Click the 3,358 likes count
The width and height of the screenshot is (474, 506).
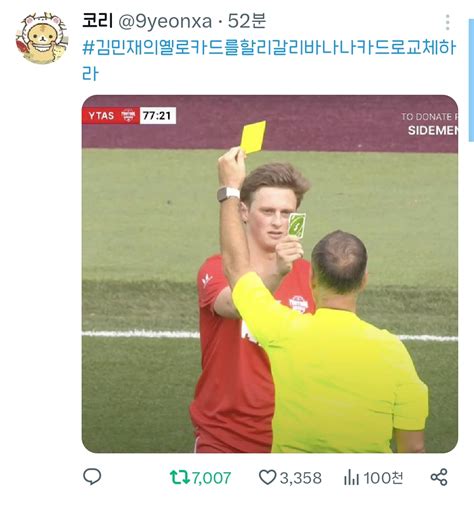pyautogui.click(x=301, y=478)
